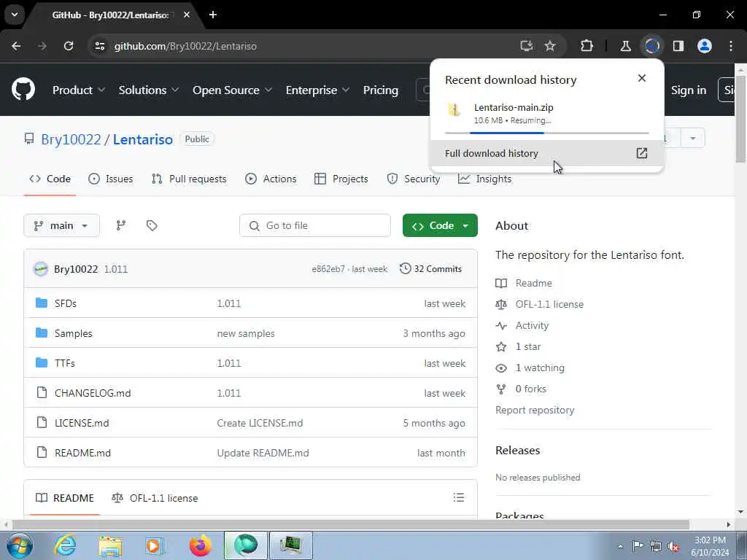Open the 32 Commits history
Viewport: 747px width, 560px height.
430,269
